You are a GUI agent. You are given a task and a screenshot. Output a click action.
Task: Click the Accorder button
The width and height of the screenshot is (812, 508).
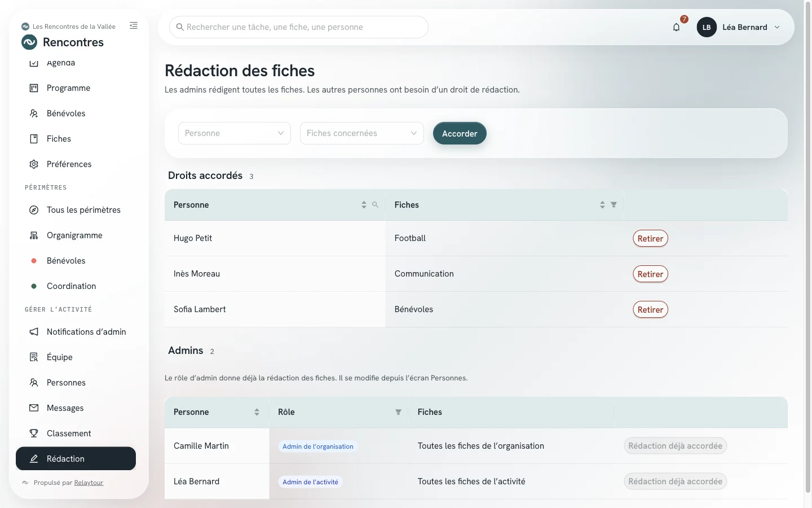tap(460, 133)
